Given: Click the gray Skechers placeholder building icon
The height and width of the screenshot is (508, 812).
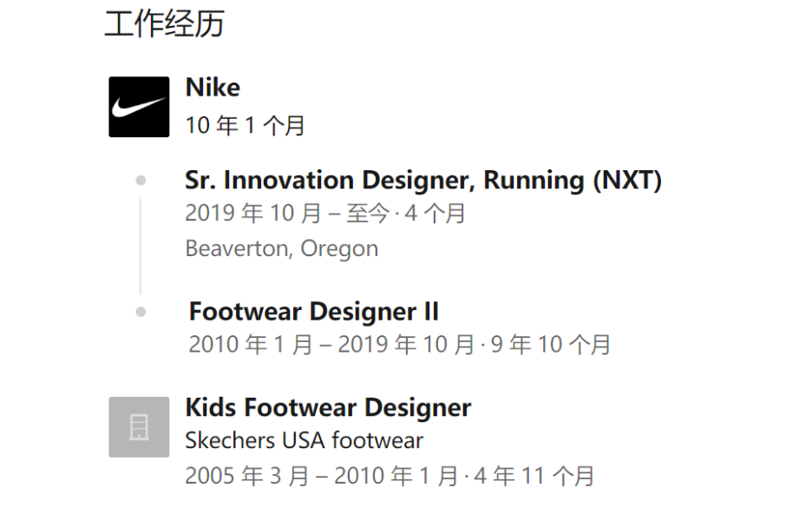Looking at the screenshot, I should (x=139, y=426).
